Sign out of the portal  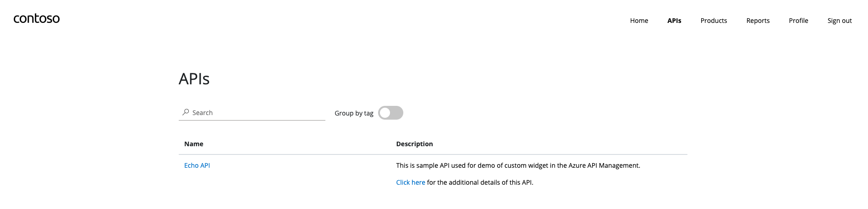tap(840, 21)
